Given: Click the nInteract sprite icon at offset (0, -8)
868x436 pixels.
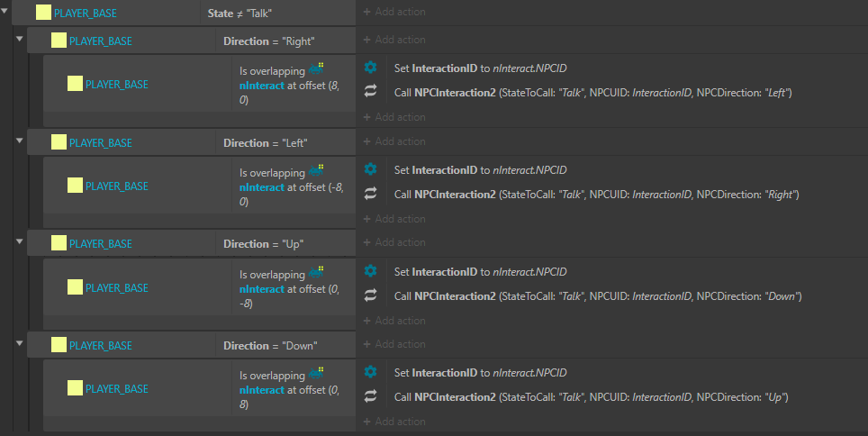Looking at the screenshot, I should [x=316, y=273].
